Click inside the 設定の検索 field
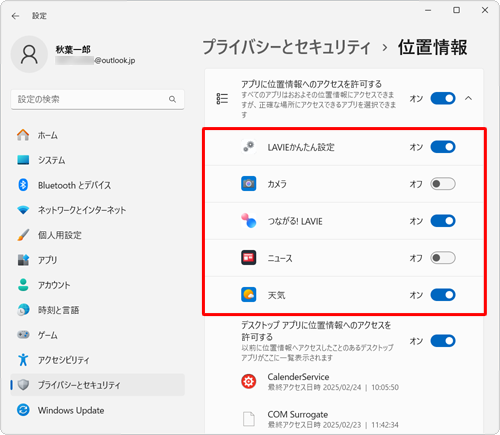500x435 pixels. pos(97,99)
